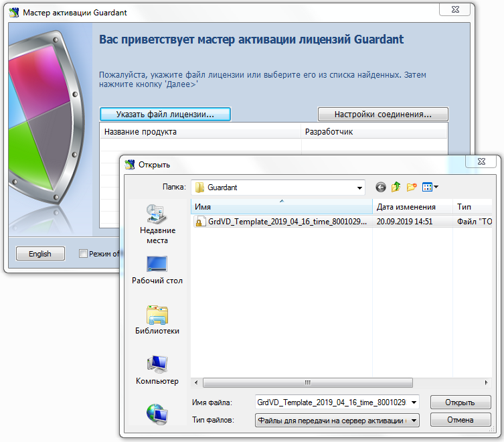
Task: Open the Тип файлов filter dropdown
Action: pyautogui.click(x=414, y=420)
